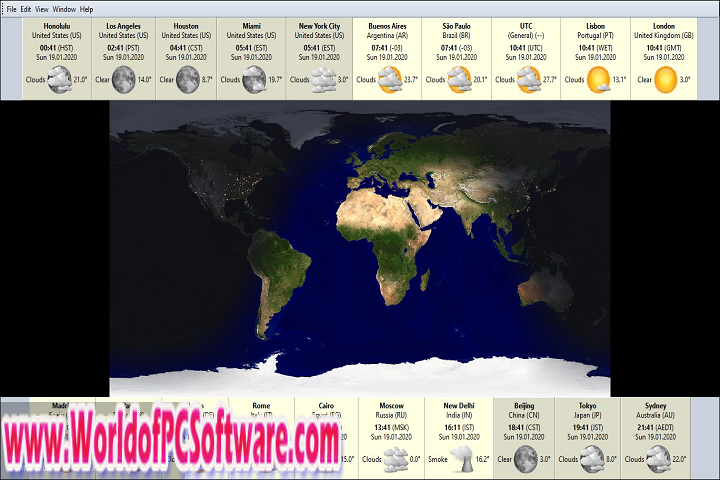Select the Honolulu city name

57,26
